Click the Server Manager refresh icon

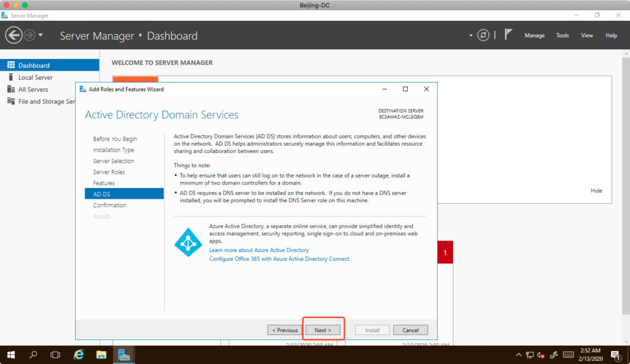point(484,35)
